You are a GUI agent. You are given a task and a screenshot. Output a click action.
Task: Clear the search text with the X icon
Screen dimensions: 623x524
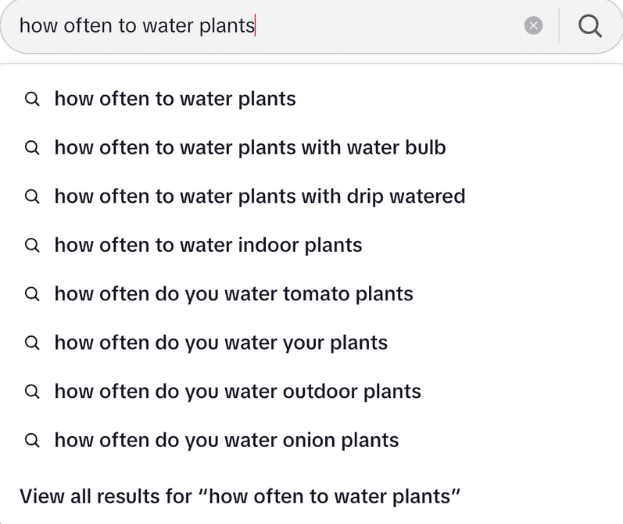(535, 27)
